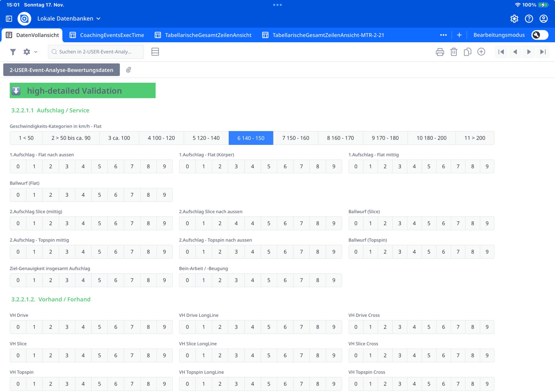Viewport: 555px width, 392px height.
Task: Add new record with plus-circle icon
Action: (481, 52)
